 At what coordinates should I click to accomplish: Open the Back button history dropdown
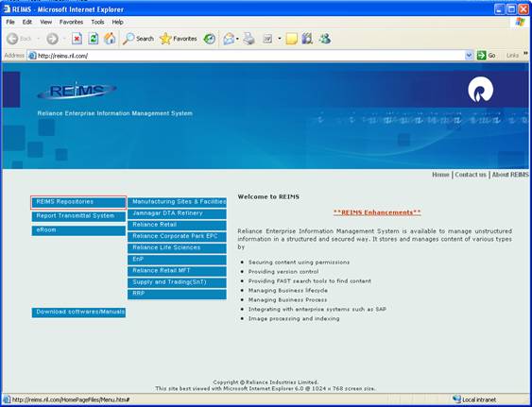pos(39,39)
